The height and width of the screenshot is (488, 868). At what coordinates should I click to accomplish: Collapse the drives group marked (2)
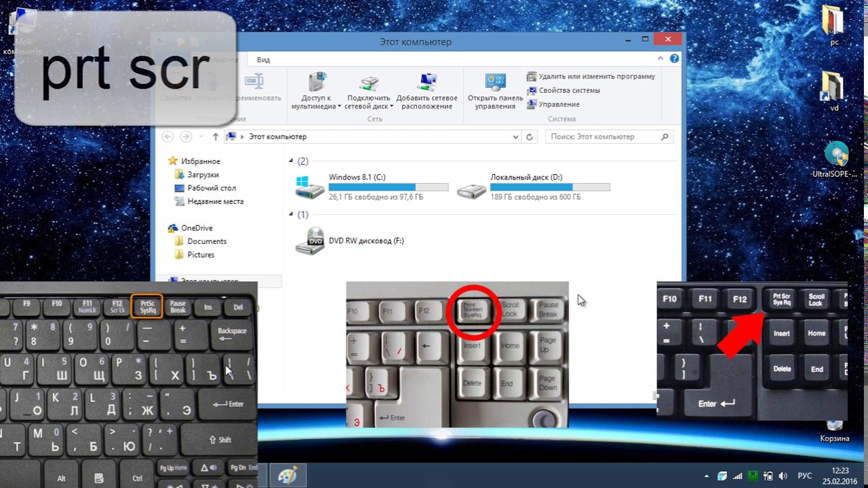point(292,161)
